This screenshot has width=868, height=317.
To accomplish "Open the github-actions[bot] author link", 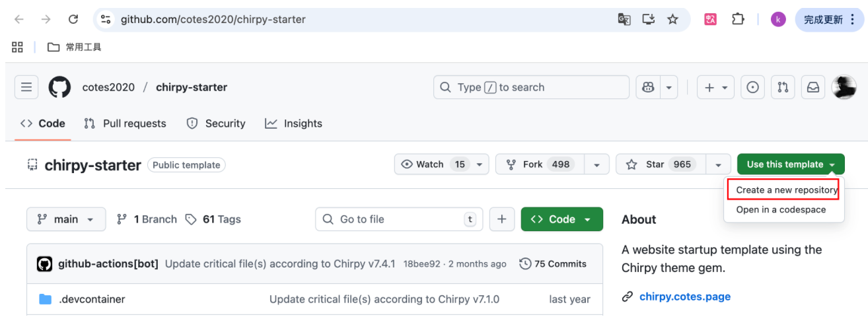I will pos(108,264).
